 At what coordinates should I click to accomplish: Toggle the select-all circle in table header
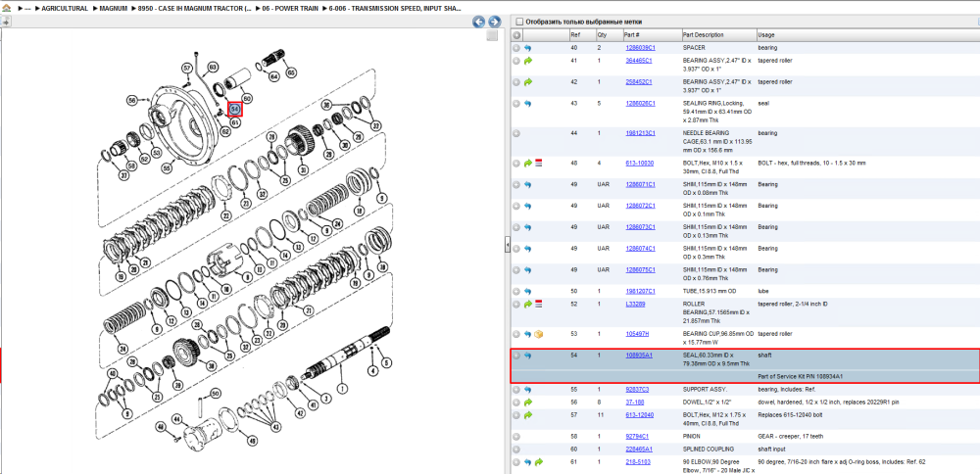[x=516, y=35]
